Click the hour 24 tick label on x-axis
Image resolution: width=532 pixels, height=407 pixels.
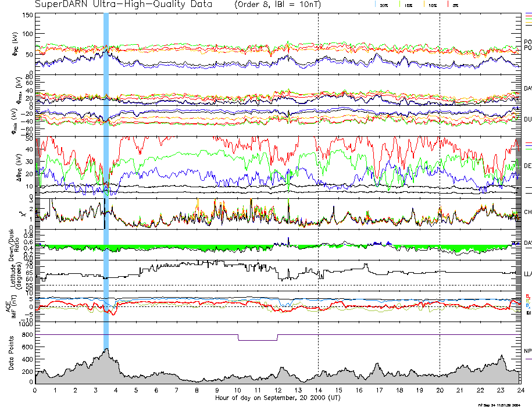(x=520, y=390)
